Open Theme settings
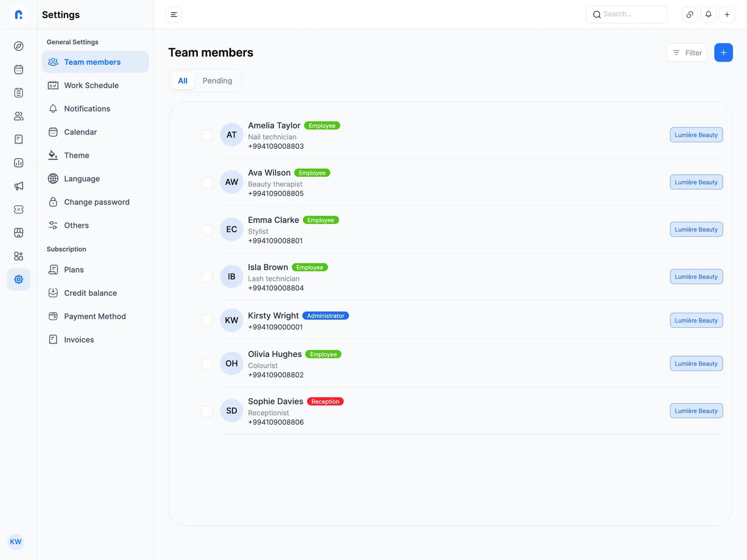 (95, 155)
